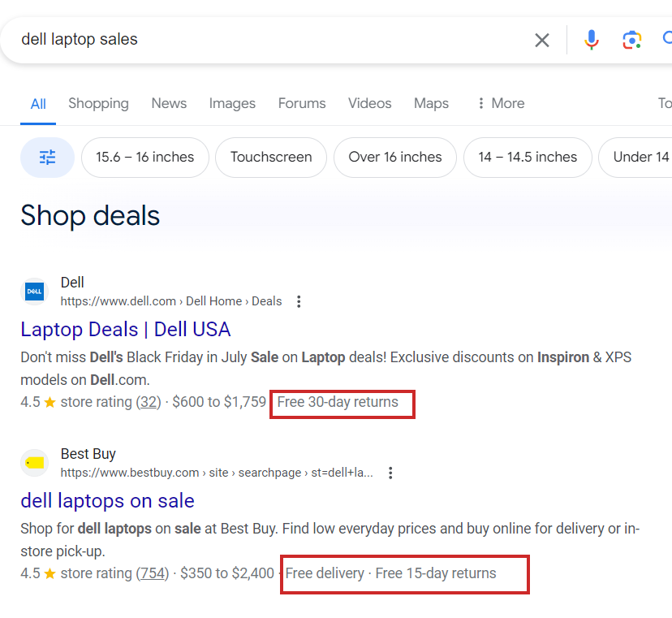Viewport: 672px width, 618px height.
Task: Click inside the search input field
Action: [243, 39]
